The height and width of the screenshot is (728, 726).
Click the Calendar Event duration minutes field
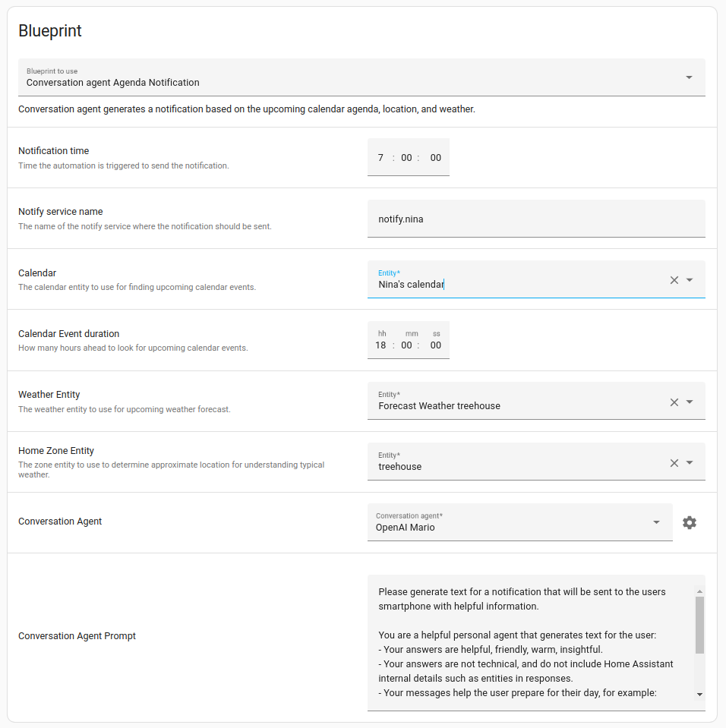click(x=406, y=345)
